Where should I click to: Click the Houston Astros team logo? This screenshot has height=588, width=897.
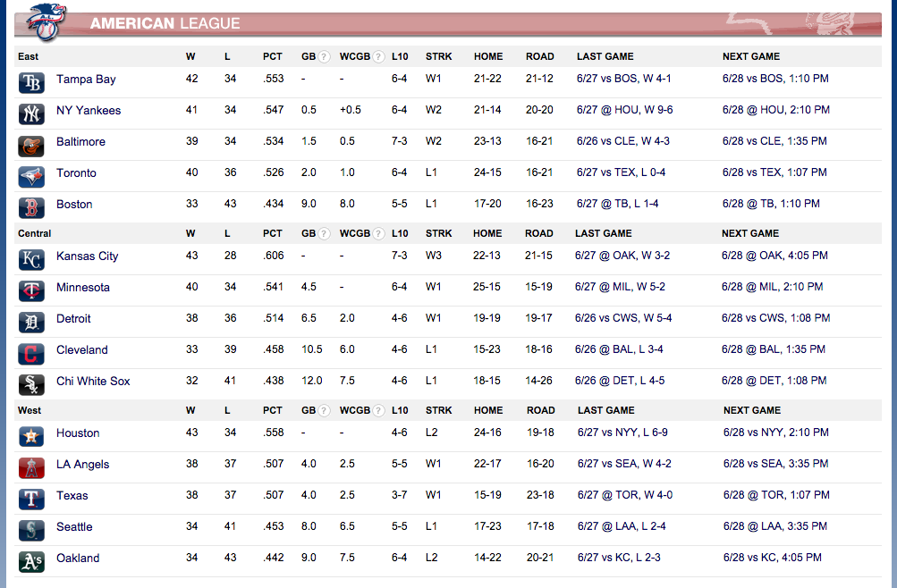[31, 437]
